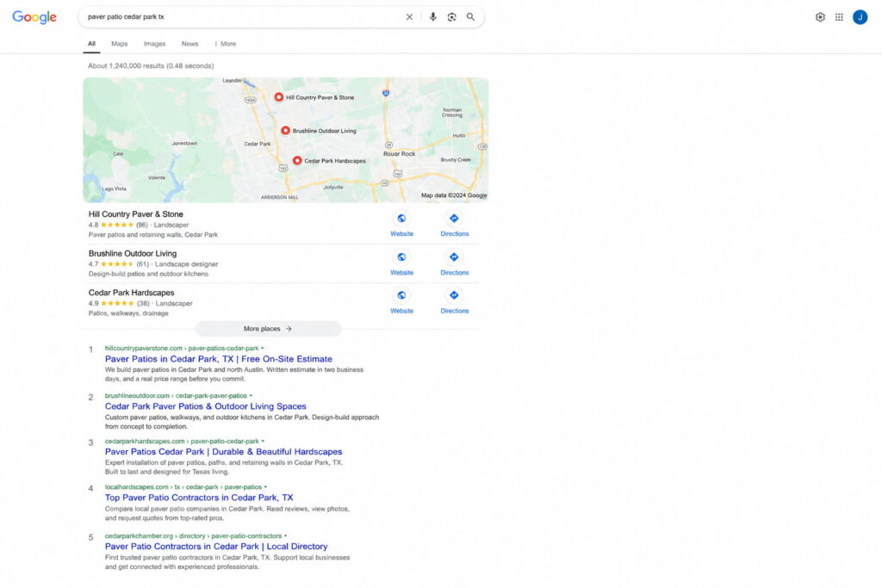The width and height of the screenshot is (882, 588).
Task: Click Hill Country Paver & Stone map pin
Action: pos(278,96)
